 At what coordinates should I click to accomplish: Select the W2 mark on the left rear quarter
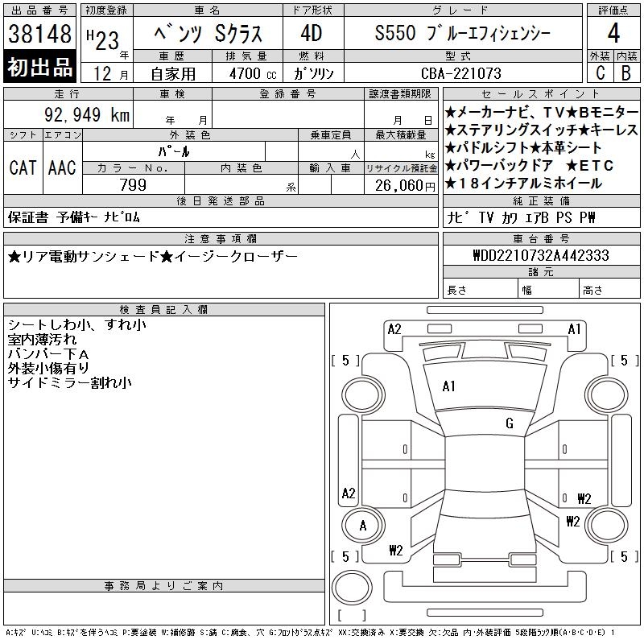(396, 550)
